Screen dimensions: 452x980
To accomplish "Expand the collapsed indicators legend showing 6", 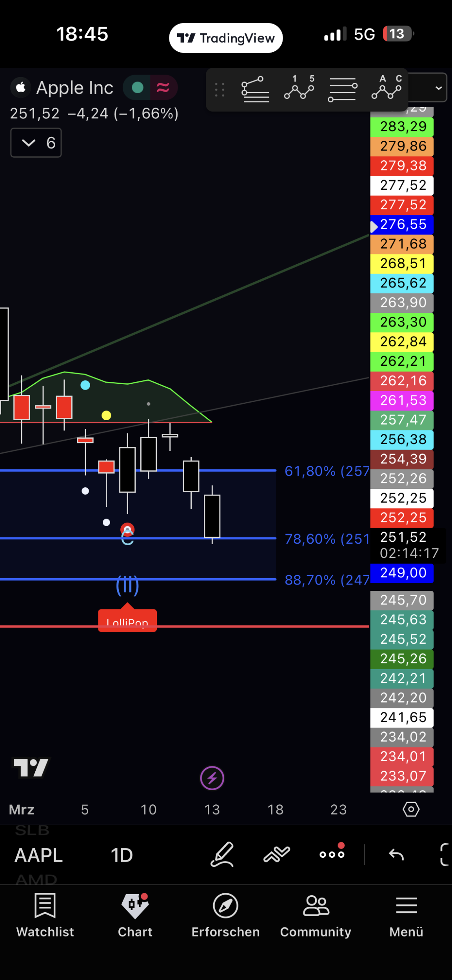I will click(36, 143).
